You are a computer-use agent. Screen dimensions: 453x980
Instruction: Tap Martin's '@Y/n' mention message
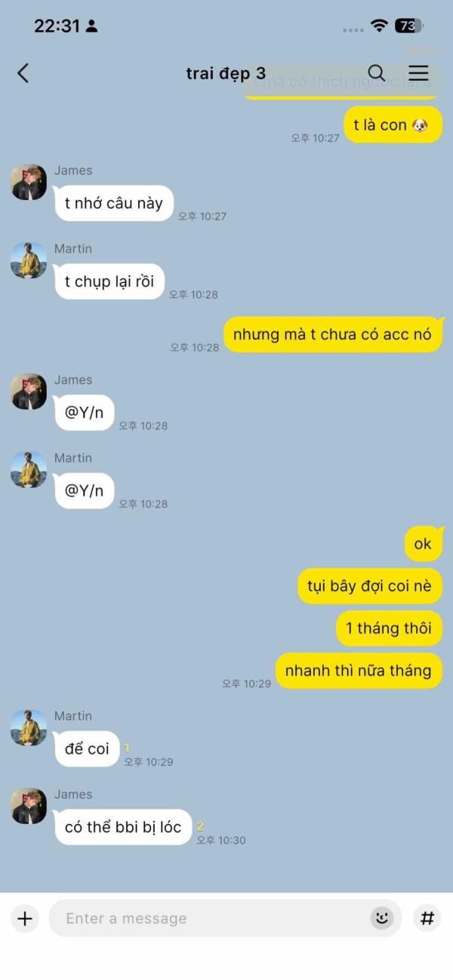[85, 491]
